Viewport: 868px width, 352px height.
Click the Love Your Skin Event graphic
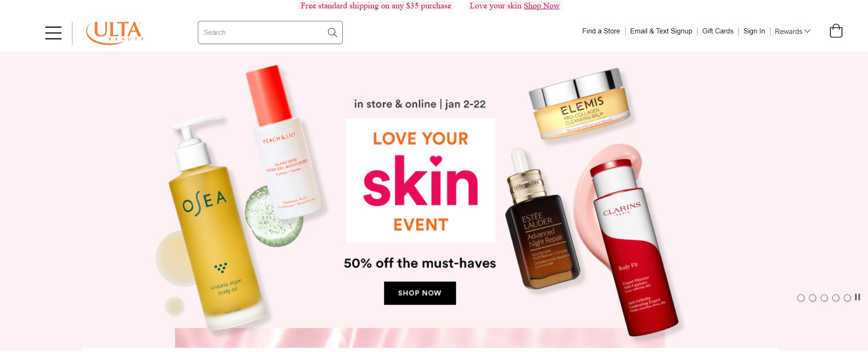(x=420, y=181)
